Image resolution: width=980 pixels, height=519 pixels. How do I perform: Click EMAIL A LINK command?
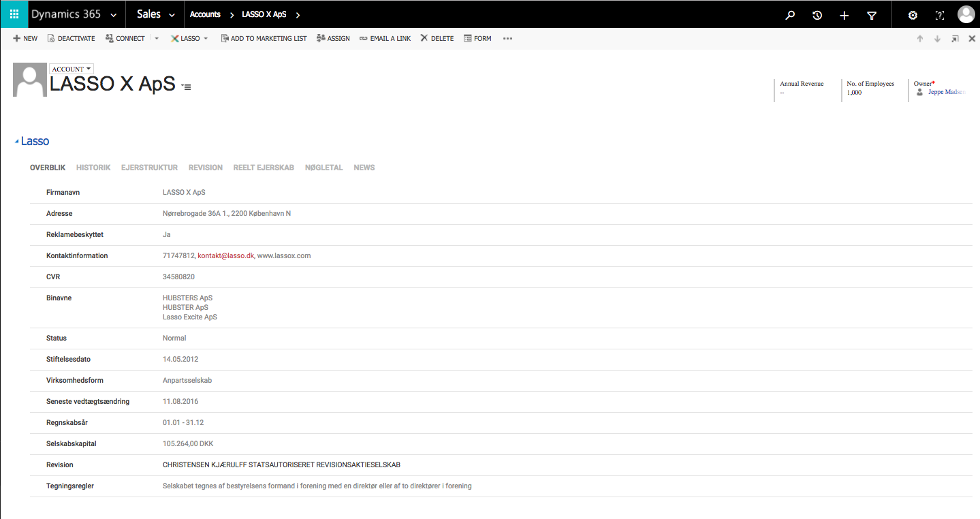click(385, 39)
